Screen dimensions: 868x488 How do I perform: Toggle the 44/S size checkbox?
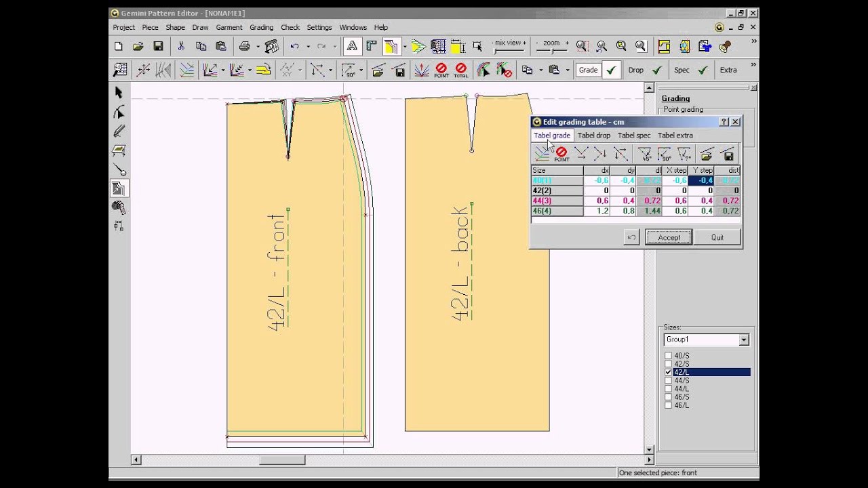click(668, 380)
